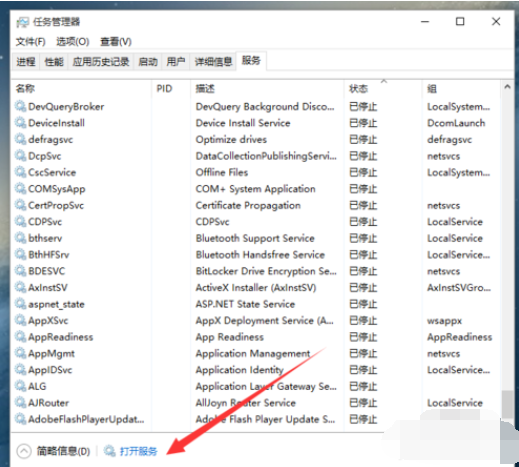Switch to the 性能 tab
The height and width of the screenshot is (467, 519).
[54, 62]
